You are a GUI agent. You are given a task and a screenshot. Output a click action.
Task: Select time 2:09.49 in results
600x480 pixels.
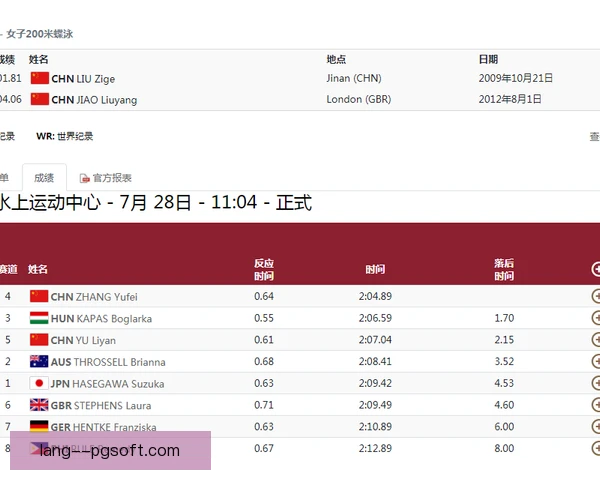pos(375,405)
